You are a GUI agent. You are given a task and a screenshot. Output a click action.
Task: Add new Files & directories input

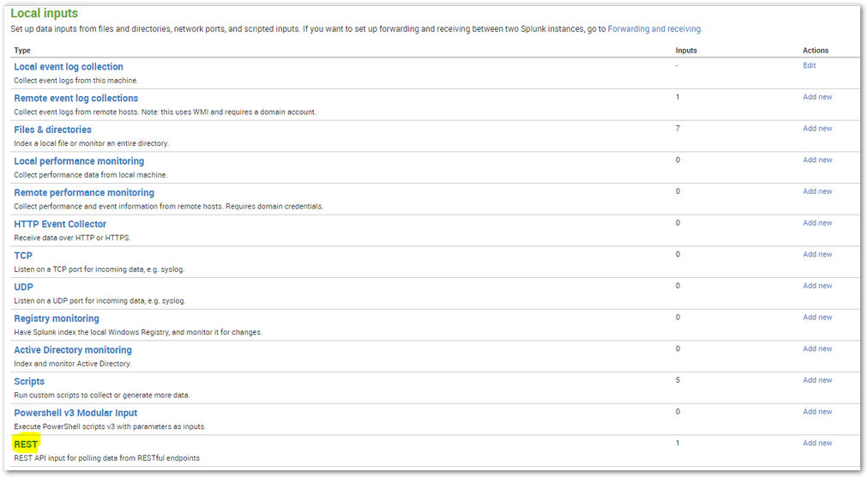pyautogui.click(x=817, y=129)
